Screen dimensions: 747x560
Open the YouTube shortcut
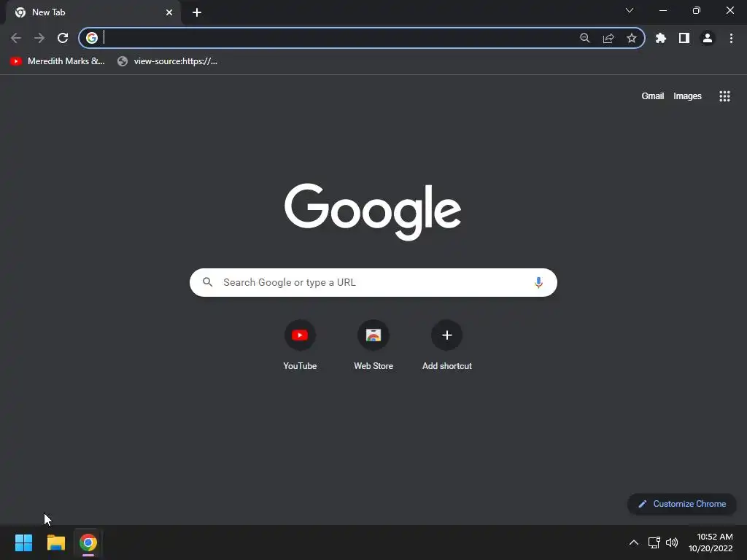(x=300, y=345)
